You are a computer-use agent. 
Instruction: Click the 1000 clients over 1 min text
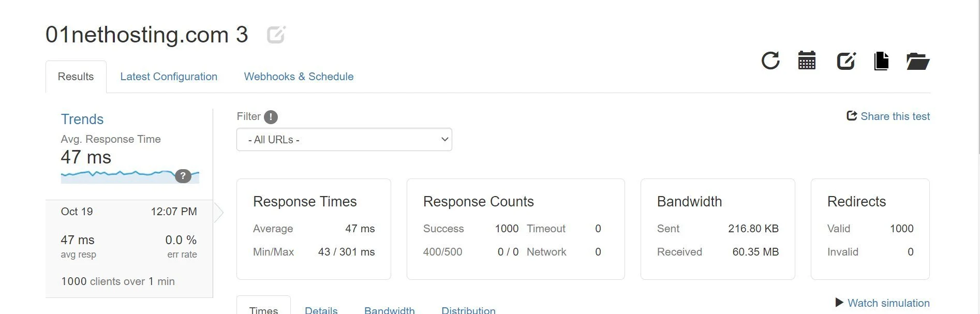pos(118,281)
